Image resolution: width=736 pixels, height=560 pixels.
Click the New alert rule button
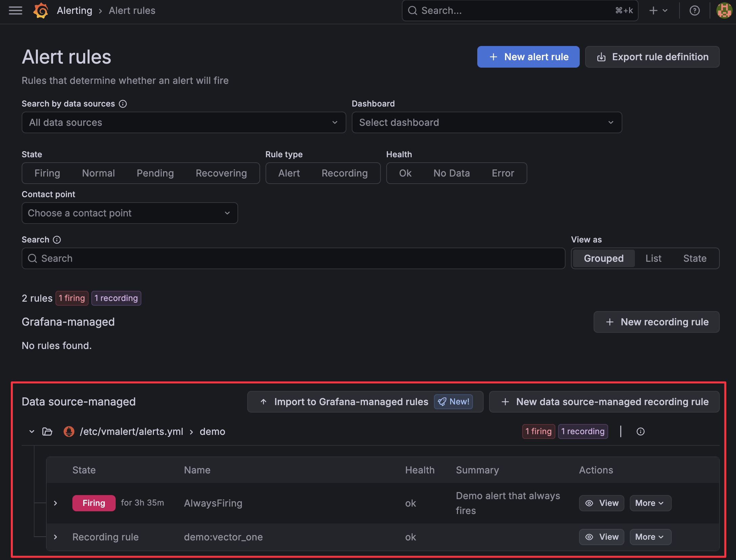click(x=528, y=56)
